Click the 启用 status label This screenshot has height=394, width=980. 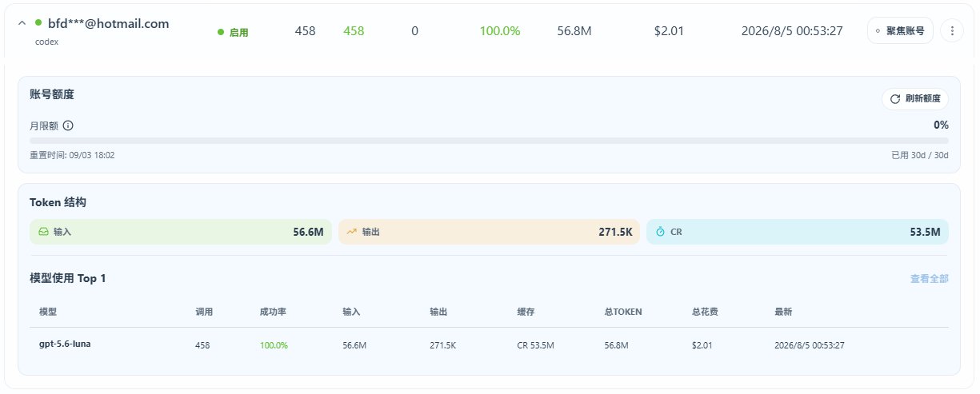(238, 33)
